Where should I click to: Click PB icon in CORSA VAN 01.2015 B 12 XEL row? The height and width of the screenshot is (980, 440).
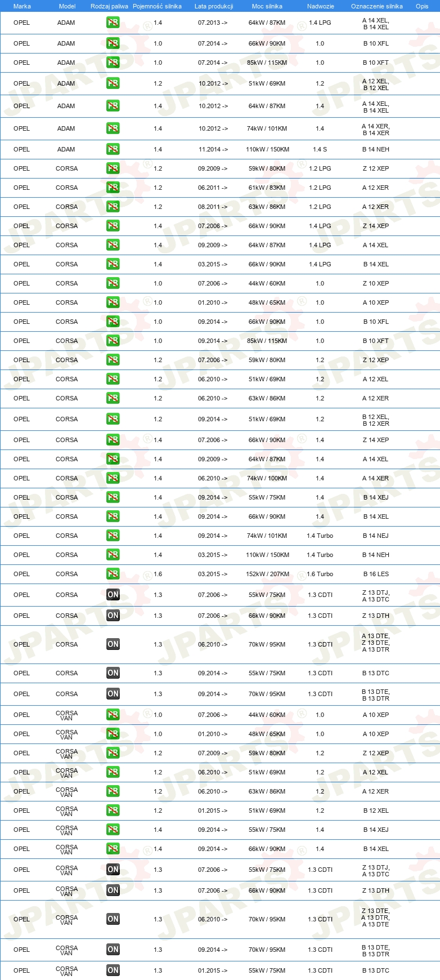tap(113, 810)
